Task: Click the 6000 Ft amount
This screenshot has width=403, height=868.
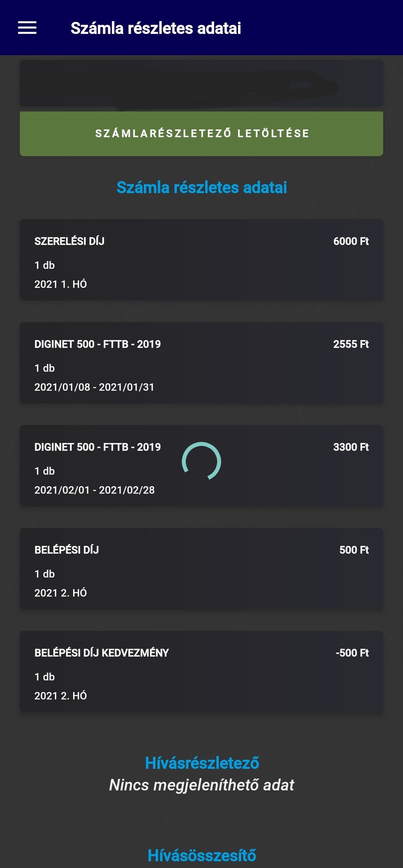Action: click(x=351, y=241)
